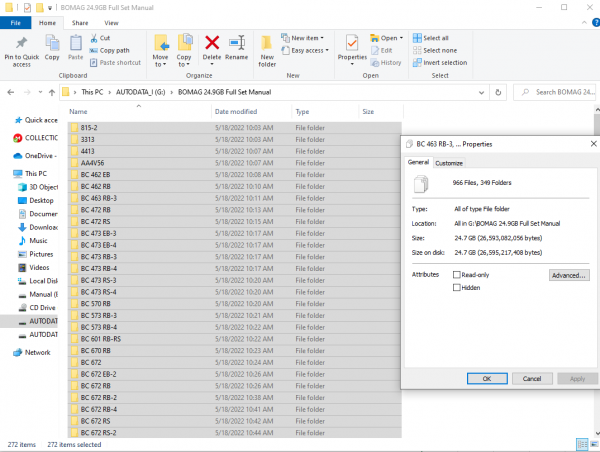600x452 pixels.
Task: Select OneDrive in the navigation pane
Action: click(x=35, y=156)
